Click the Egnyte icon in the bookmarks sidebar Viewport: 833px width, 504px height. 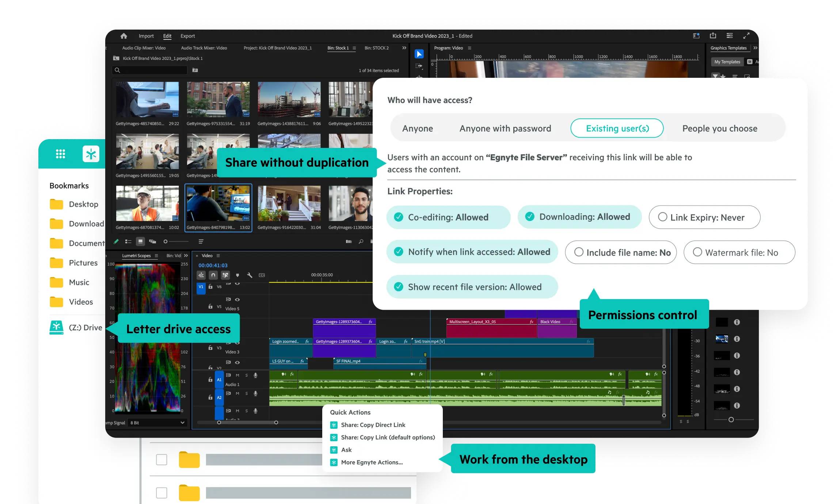pyautogui.click(x=91, y=154)
